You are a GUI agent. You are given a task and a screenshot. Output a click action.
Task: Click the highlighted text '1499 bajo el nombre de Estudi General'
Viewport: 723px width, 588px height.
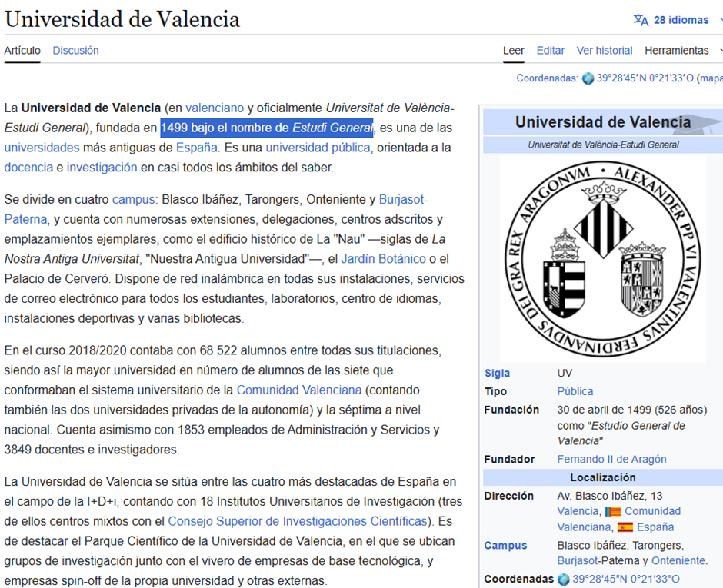click(x=267, y=128)
